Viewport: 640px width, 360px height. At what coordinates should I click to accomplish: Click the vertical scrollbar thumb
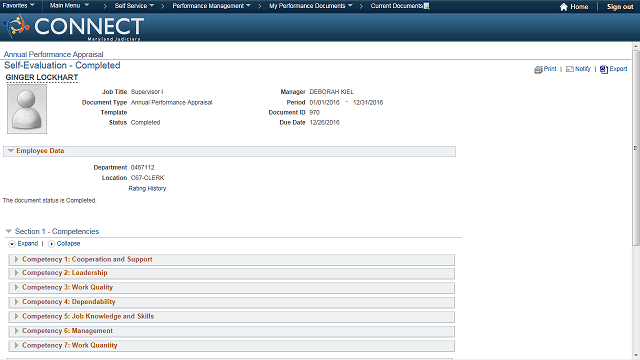[x=636, y=148]
